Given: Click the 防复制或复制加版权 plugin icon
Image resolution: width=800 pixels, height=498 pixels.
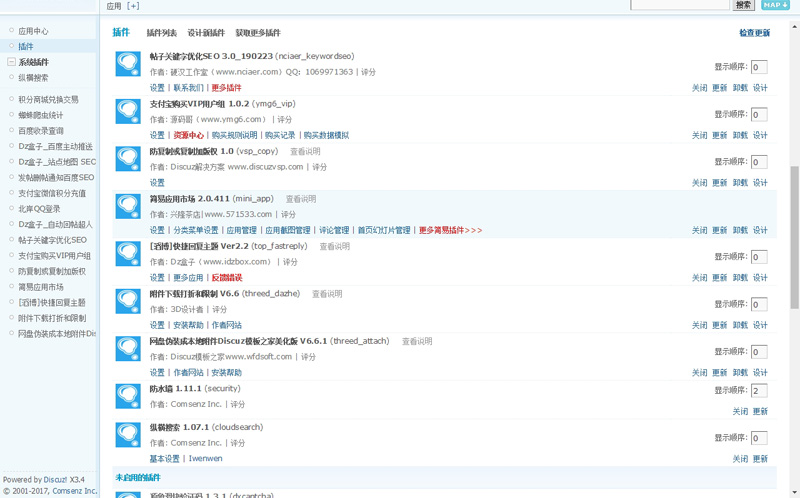Looking at the screenshot, I should 128,159.
